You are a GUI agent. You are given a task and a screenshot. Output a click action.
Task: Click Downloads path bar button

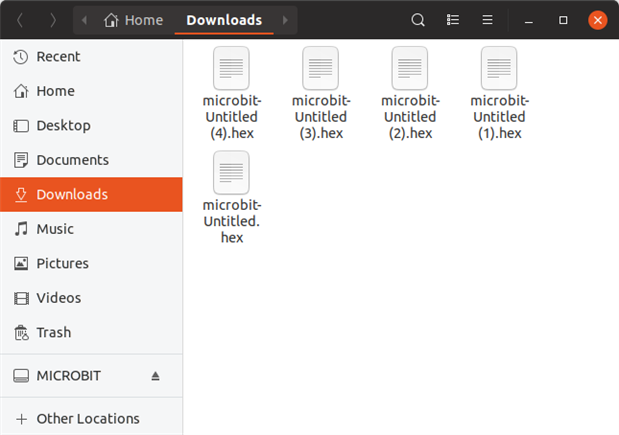pos(224,20)
